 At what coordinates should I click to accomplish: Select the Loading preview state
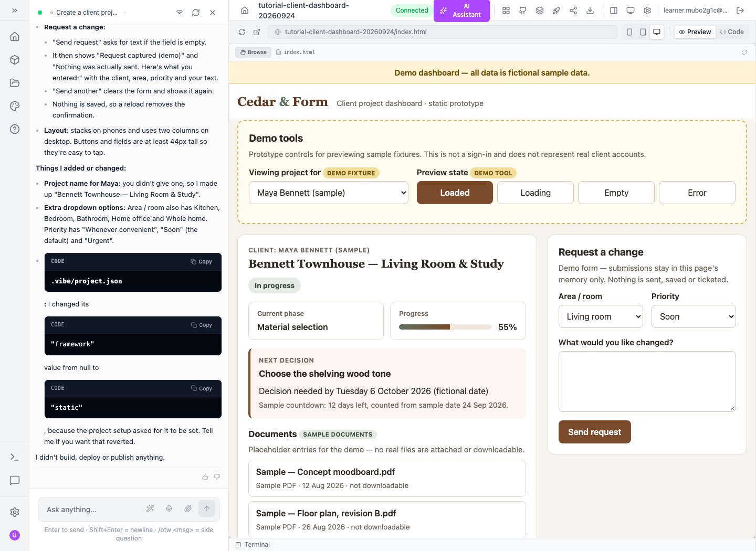click(x=535, y=193)
